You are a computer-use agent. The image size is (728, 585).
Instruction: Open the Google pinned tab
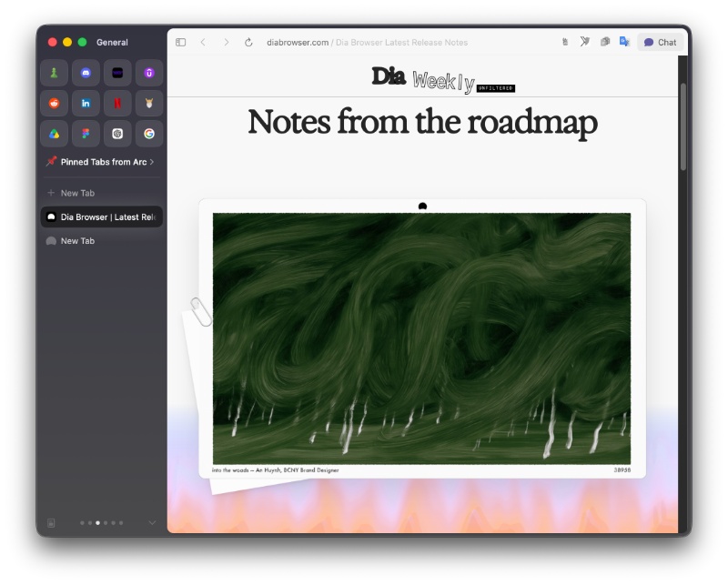(x=149, y=134)
